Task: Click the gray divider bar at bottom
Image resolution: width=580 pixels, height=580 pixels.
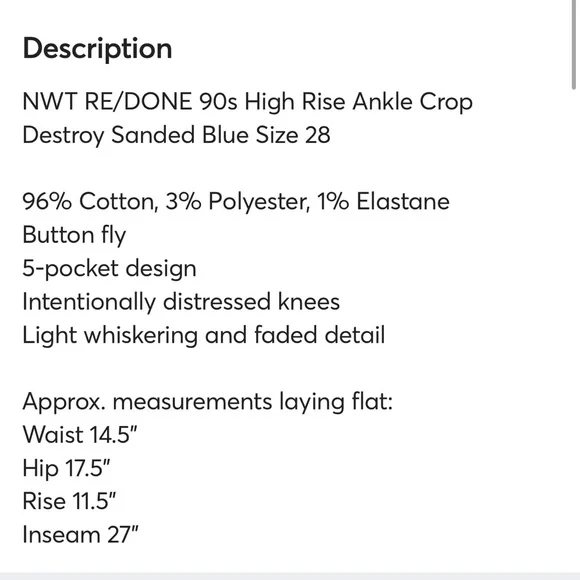Action: pyautogui.click(x=290, y=576)
